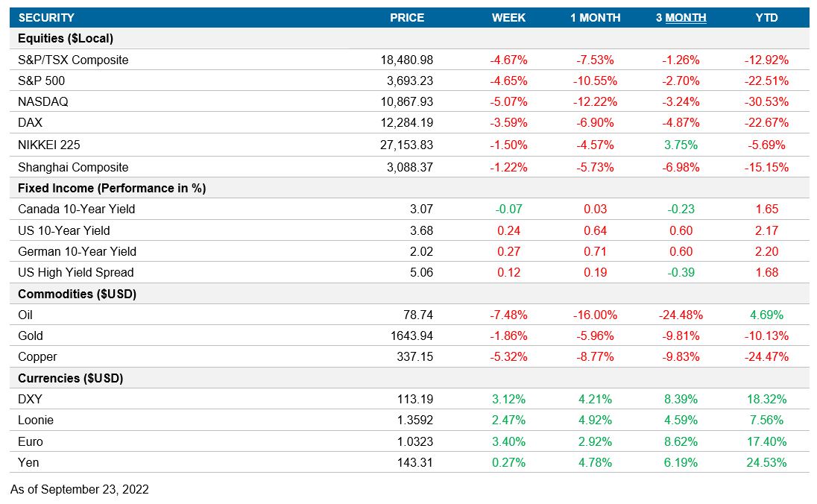
Task: Click the WEEK column header
Action: (x=509, y=18)
